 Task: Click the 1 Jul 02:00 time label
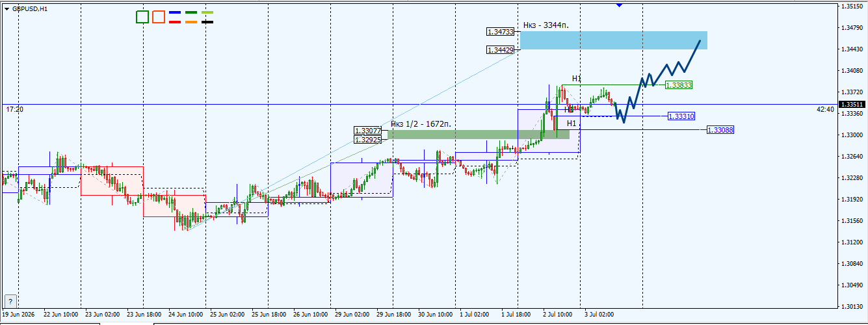coord(475,314)
